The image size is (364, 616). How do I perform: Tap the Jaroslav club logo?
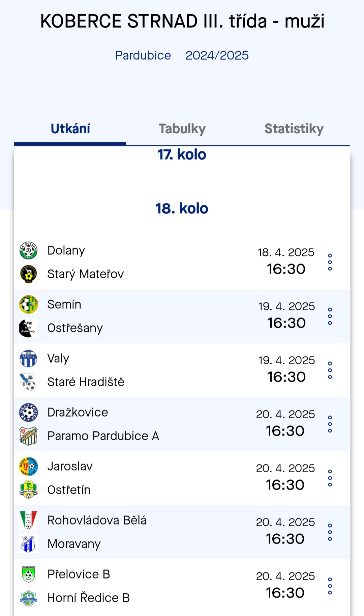pos(28,467)
